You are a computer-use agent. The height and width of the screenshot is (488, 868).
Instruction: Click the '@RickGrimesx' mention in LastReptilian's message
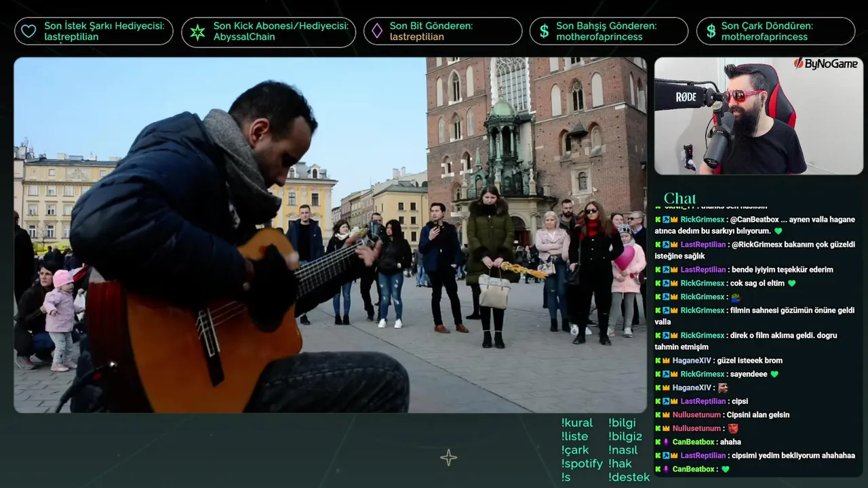coord(756,245)
